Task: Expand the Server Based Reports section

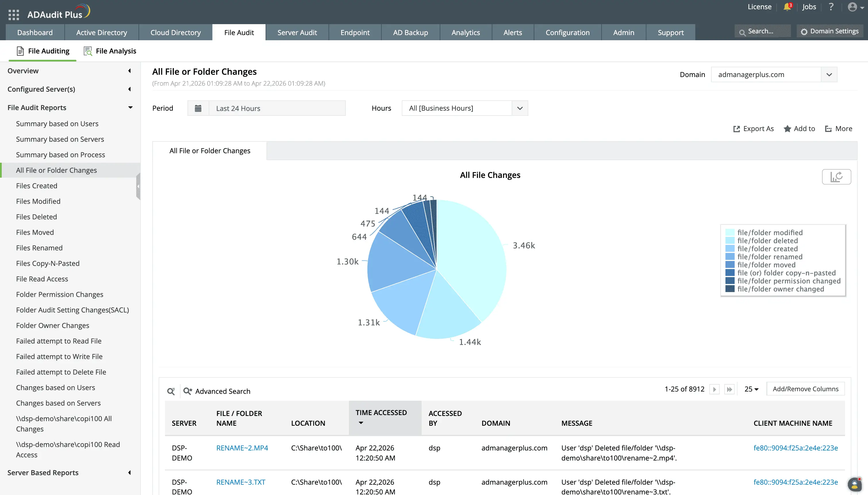Action: 130,473
